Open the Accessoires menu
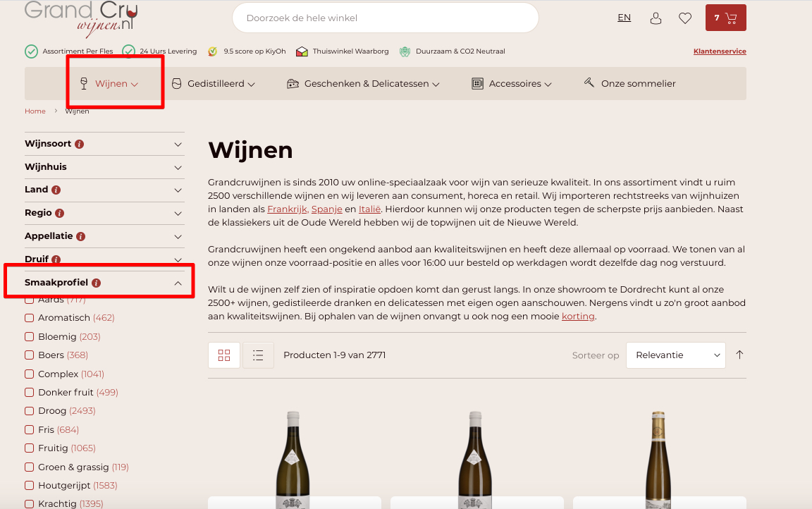The height and width of the screenshot is (509, 812). click(x=511, y=84)
